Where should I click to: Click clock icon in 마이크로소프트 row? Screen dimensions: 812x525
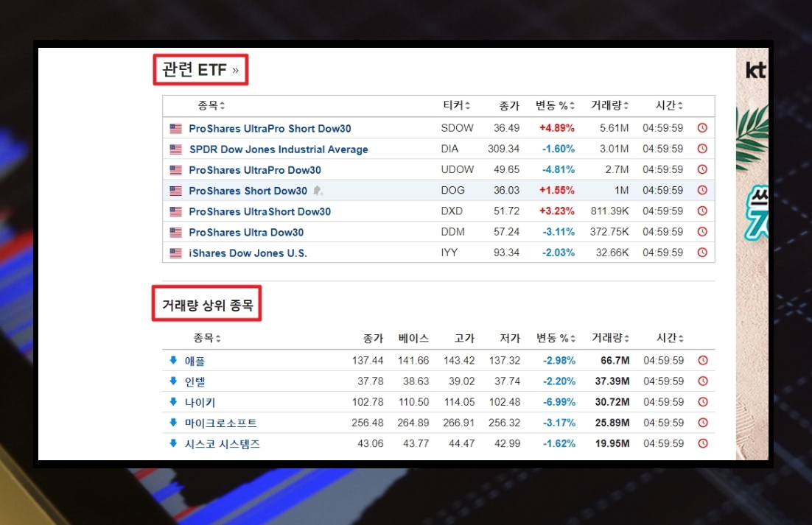coord(703,423)
